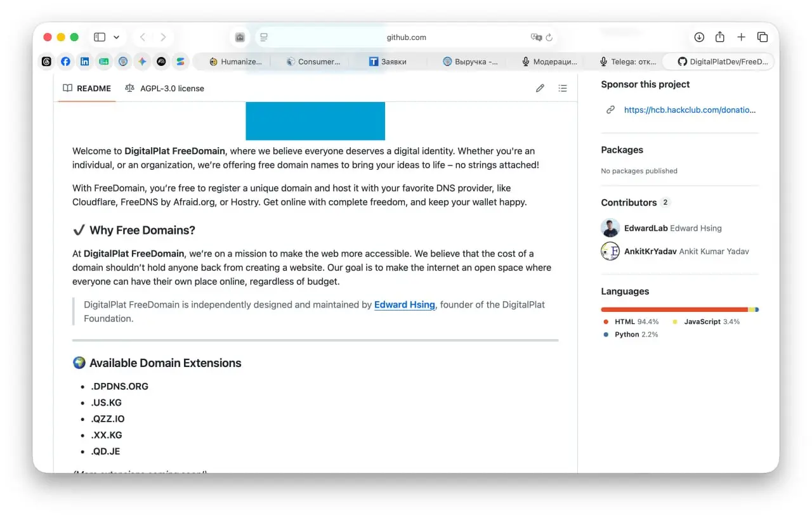
Task: Click the red HTML segment of language bar
Action: 674,310
